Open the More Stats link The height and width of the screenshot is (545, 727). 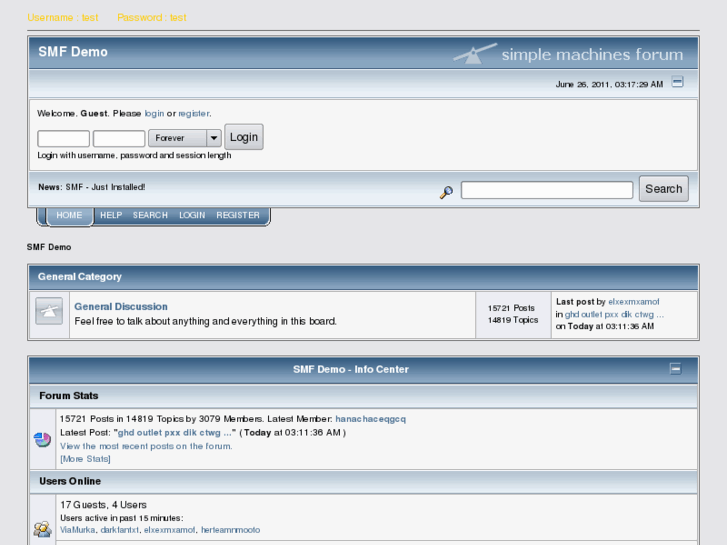click(85, 459)
